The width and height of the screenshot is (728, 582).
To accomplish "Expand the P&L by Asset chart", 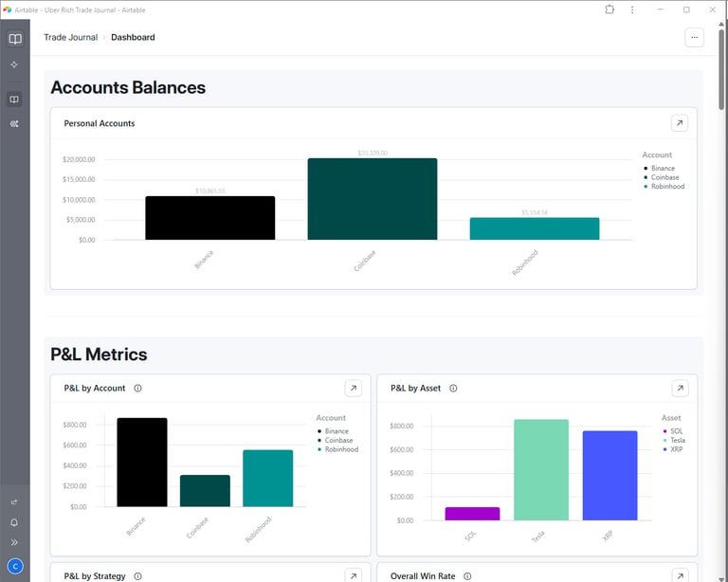I will tap(680, 388).
